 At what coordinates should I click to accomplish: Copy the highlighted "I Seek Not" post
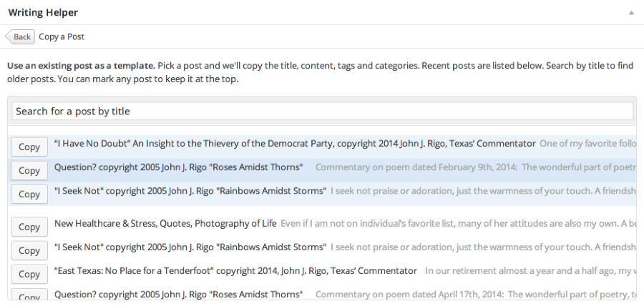(29, 194)
